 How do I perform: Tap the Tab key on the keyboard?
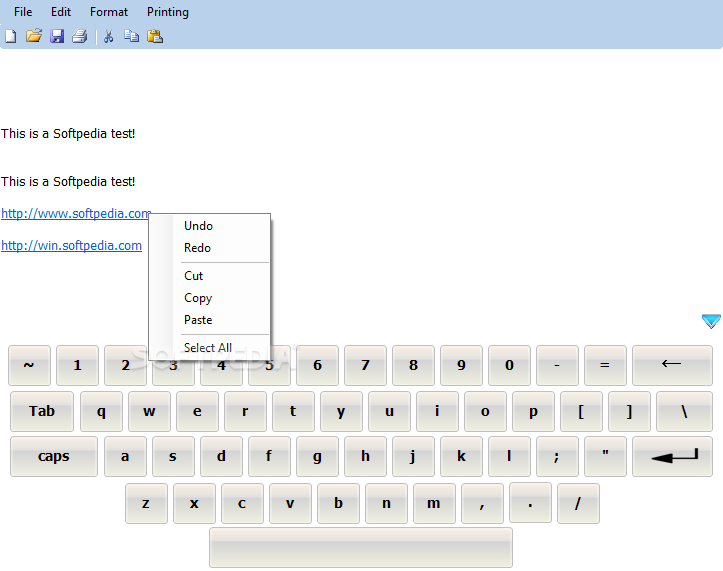(x=42, y=411)
